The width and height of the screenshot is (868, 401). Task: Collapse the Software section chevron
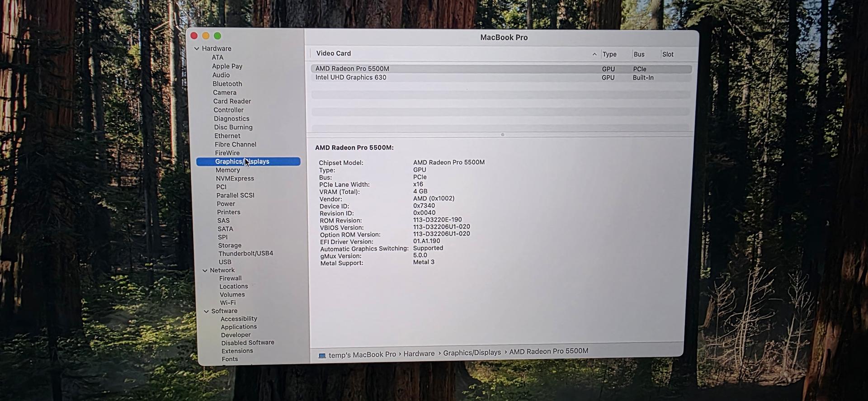coord(206,311)
